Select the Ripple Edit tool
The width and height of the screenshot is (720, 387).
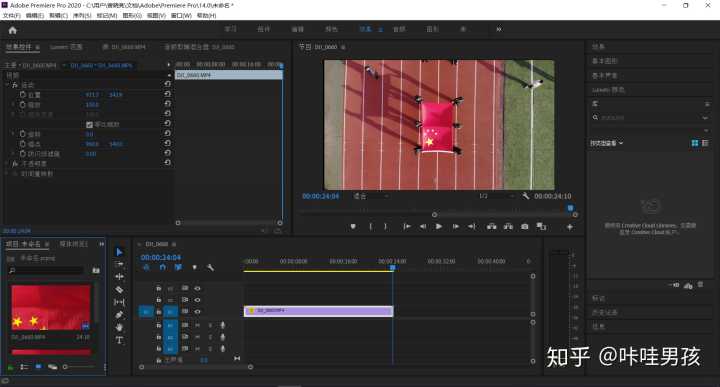click(119, 277)
